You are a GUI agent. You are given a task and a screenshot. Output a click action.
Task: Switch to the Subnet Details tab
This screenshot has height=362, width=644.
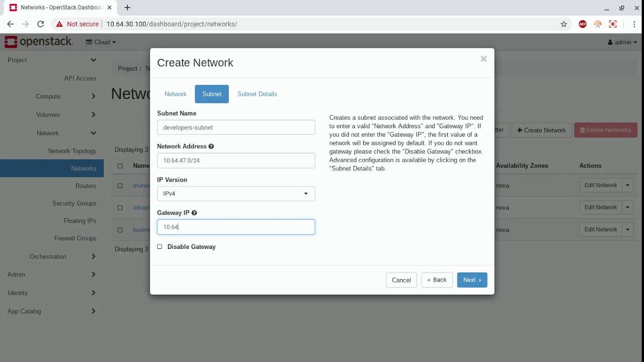(x=257, y=94)
